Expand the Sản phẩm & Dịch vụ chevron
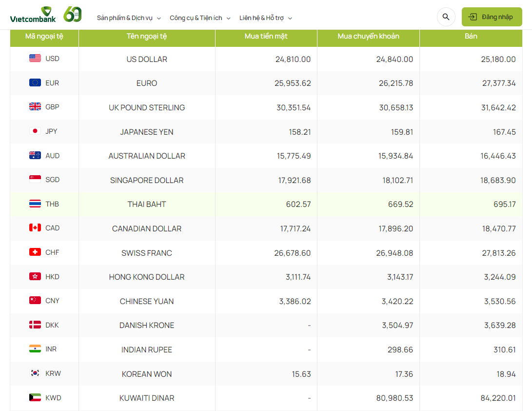The width and height of the screenshot is (532, 411). tap(159, 19)
